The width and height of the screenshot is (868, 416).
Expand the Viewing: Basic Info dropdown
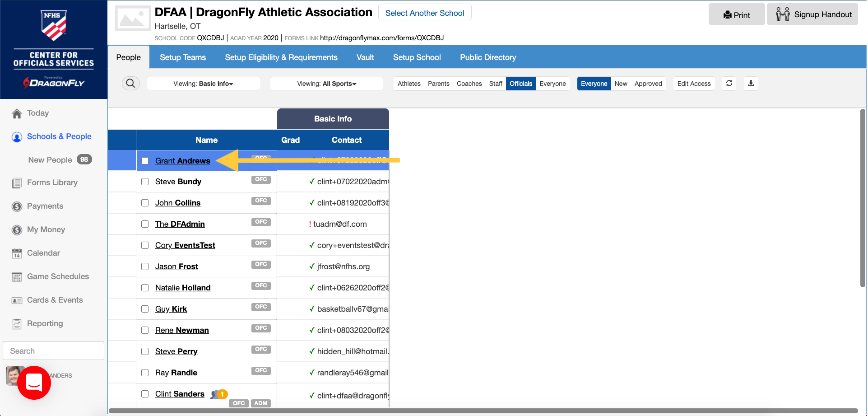203,84
